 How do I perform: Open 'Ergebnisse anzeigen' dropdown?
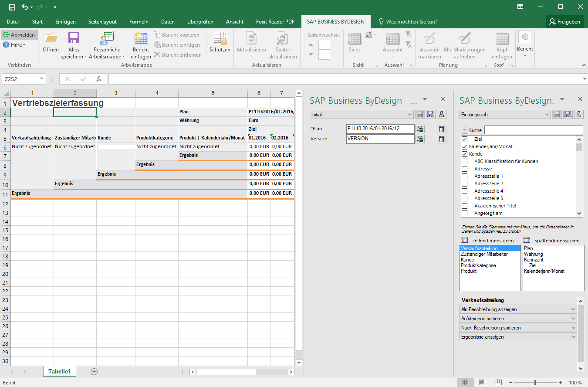click(518, 337)
